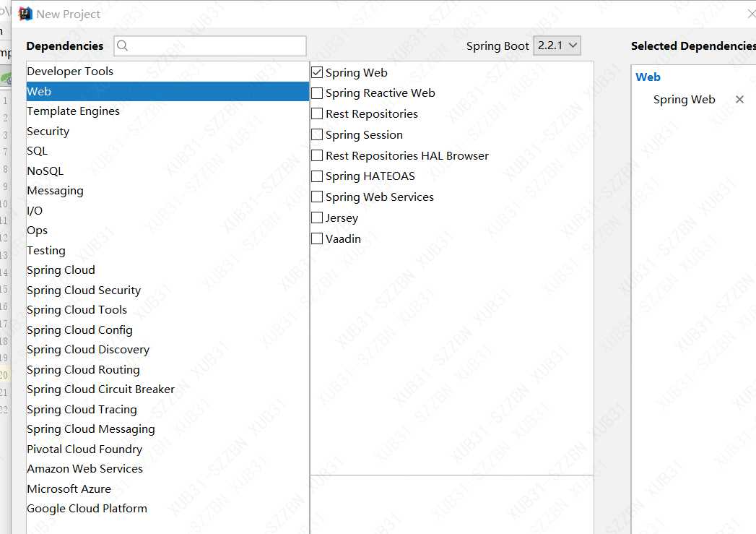Choose the Ops category

pos(168,231)
